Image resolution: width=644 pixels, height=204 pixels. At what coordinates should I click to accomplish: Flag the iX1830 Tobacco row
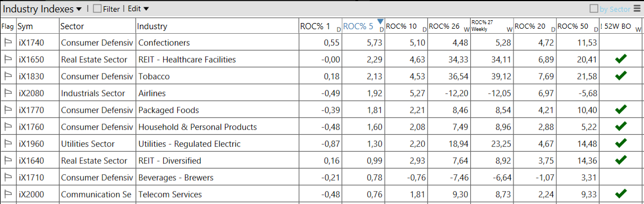7,76
